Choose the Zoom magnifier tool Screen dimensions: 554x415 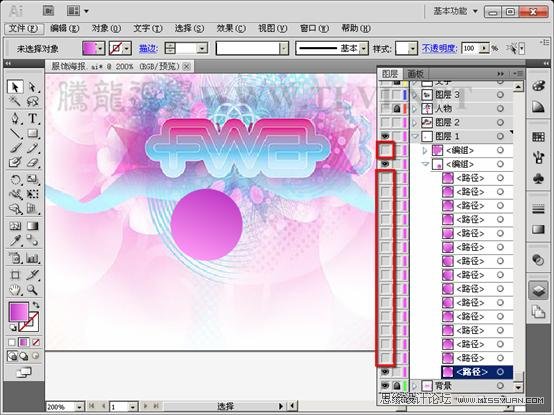33,290
